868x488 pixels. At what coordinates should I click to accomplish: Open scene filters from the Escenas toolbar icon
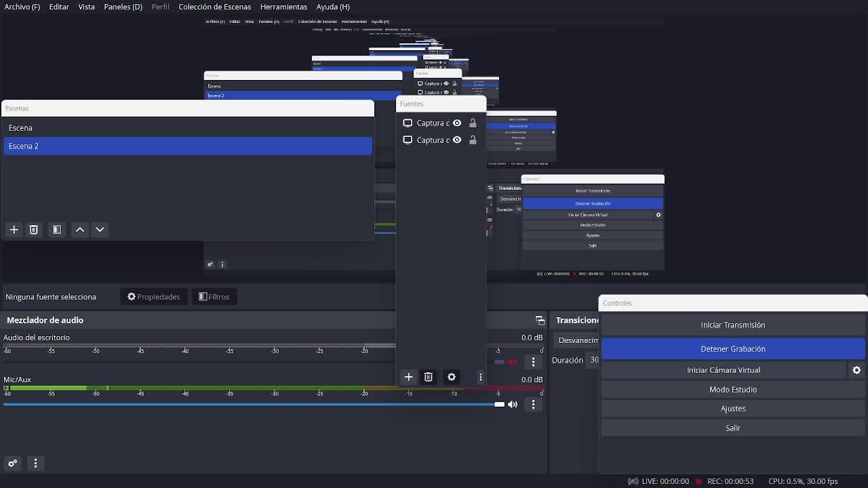(57, 230)
